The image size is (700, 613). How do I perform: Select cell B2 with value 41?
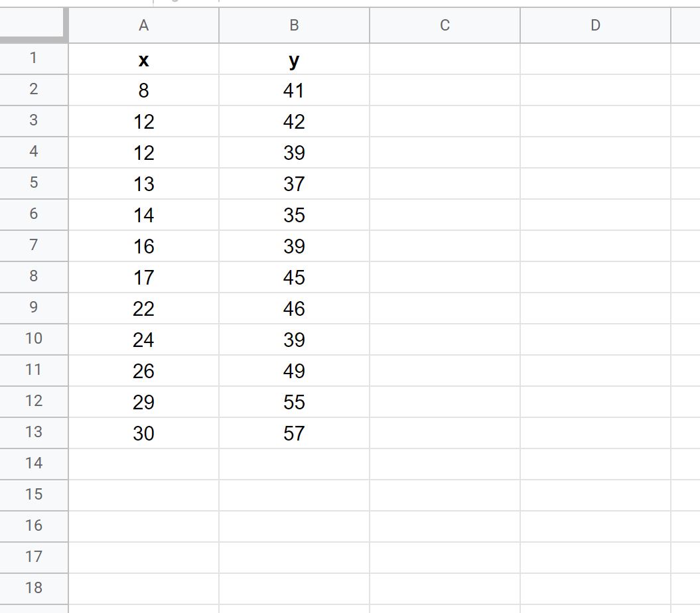[x=294, y=90]
